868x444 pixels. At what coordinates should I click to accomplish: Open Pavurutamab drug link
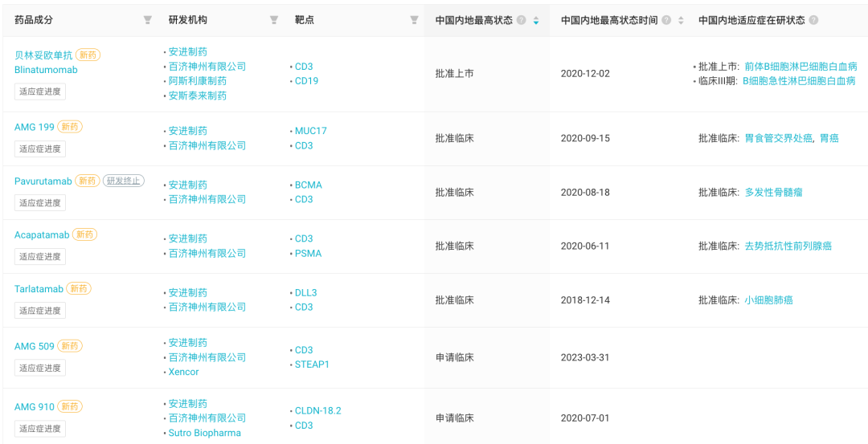pyautogui.click(x=43, y=181)
